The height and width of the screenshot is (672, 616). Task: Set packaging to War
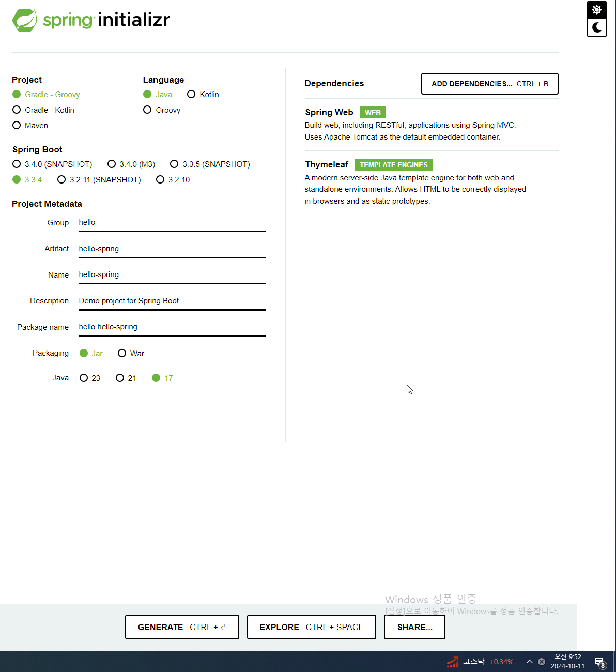131,354
